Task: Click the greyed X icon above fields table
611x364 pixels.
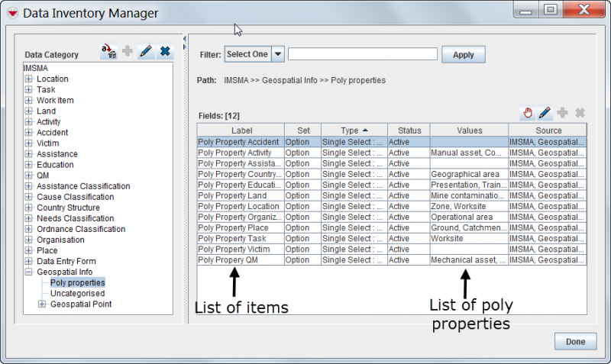Action: click(x=580, y=113)
